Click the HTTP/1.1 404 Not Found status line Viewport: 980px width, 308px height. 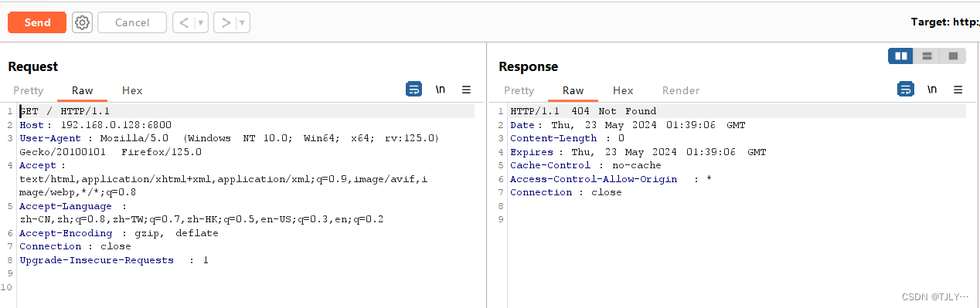click(x=583, y=111)
